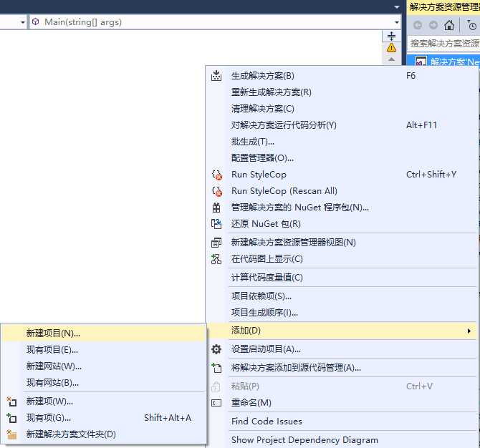Click the editor scrollbar up arrow
This screenshot has height=448, width=480.
click(x=392, y=59)
